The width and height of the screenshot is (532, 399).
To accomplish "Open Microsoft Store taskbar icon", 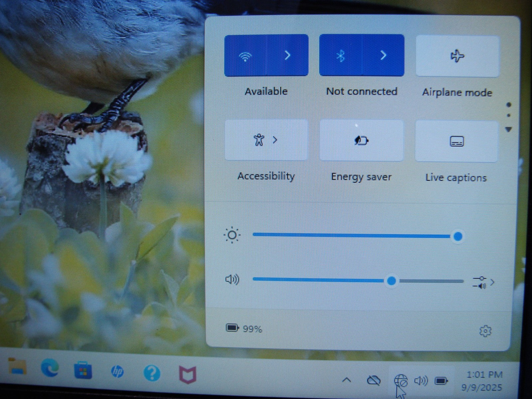I will pos(83,370).
